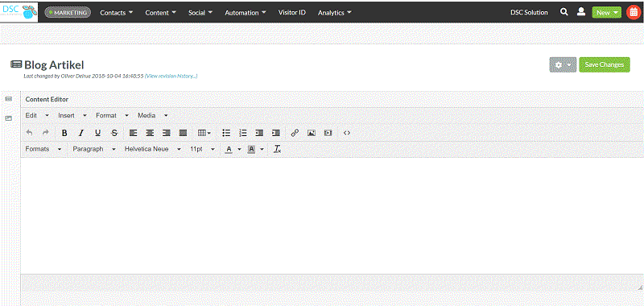This screenshot has width=644, height=306.
Task: Open source code view icon
Action: (347, 133)
